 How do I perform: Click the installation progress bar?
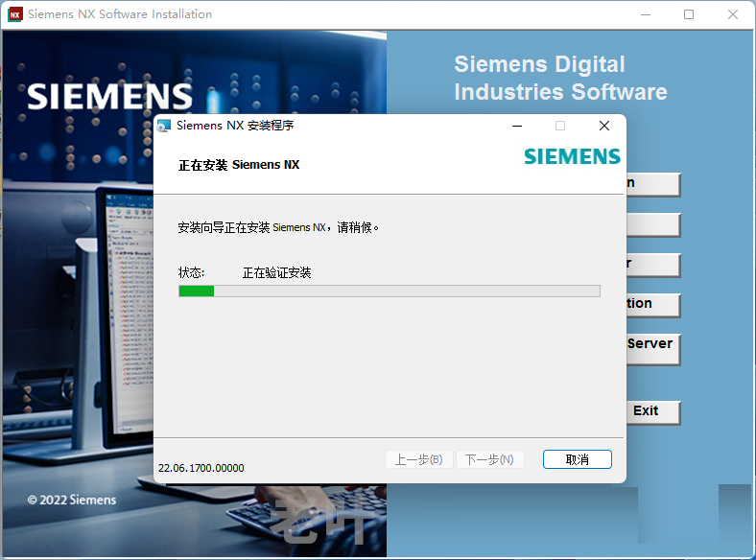pos(390,291)
